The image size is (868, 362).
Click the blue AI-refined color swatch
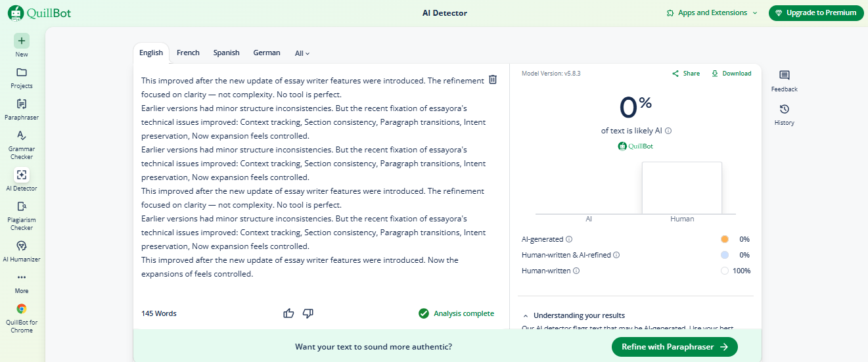point(725,255)
